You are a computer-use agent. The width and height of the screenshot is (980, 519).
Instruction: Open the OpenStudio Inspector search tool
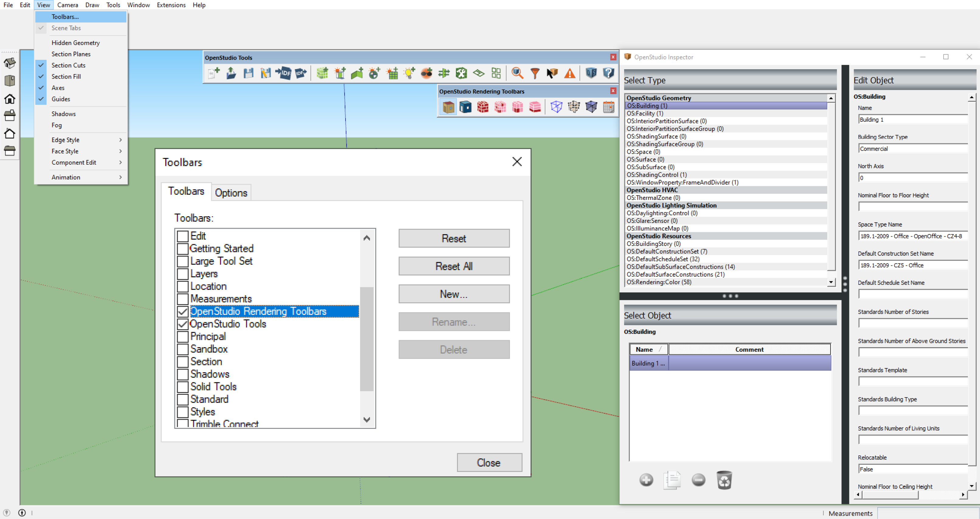click(517, 73)
